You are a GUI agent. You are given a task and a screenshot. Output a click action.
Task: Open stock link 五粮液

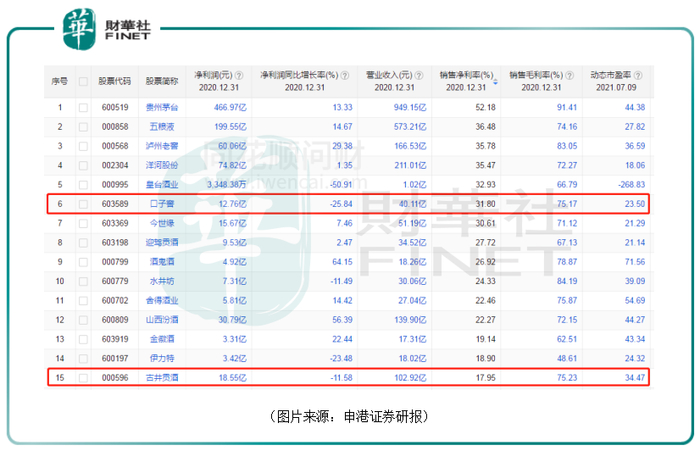click(x=162, y=127)
